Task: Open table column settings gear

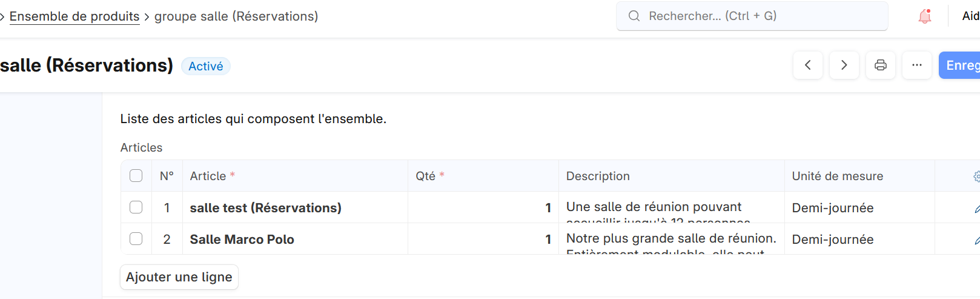Action: click(x=976, y=176)
